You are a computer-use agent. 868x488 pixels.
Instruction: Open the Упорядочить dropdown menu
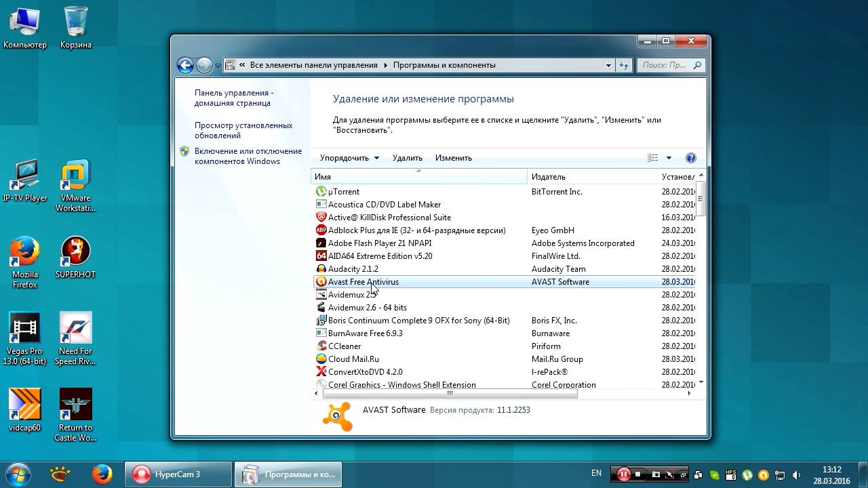(x=349, y=158)
